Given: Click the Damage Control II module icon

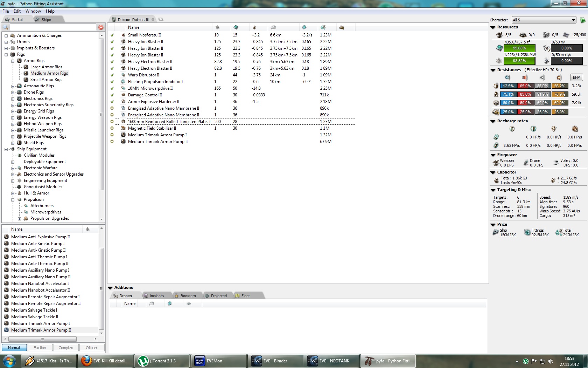Looking at the screenshot, I should [123, 95].
